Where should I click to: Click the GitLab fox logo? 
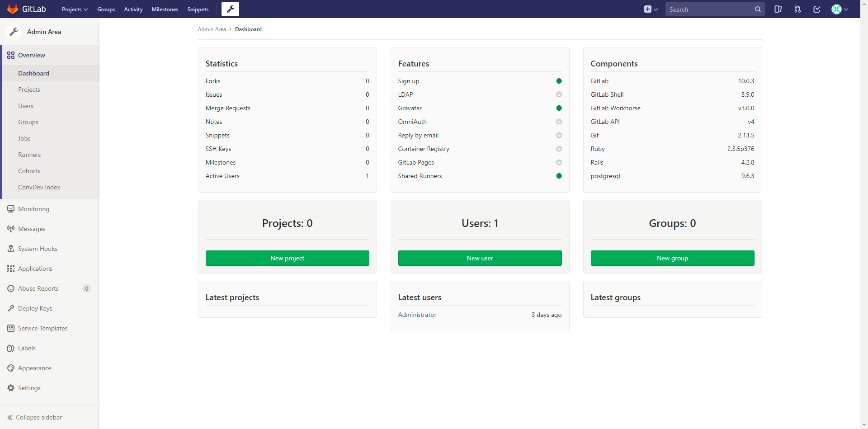coord(13,9)
